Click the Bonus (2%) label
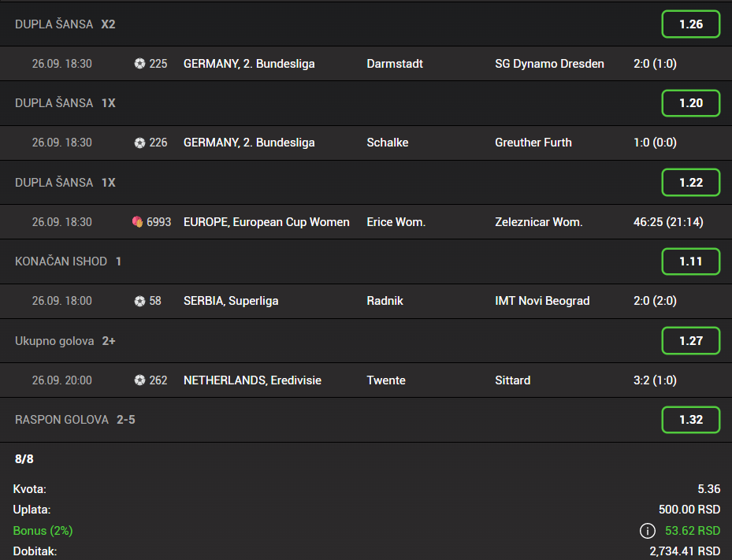The height and width of the screenshot is (560, 732). [43, 531]
